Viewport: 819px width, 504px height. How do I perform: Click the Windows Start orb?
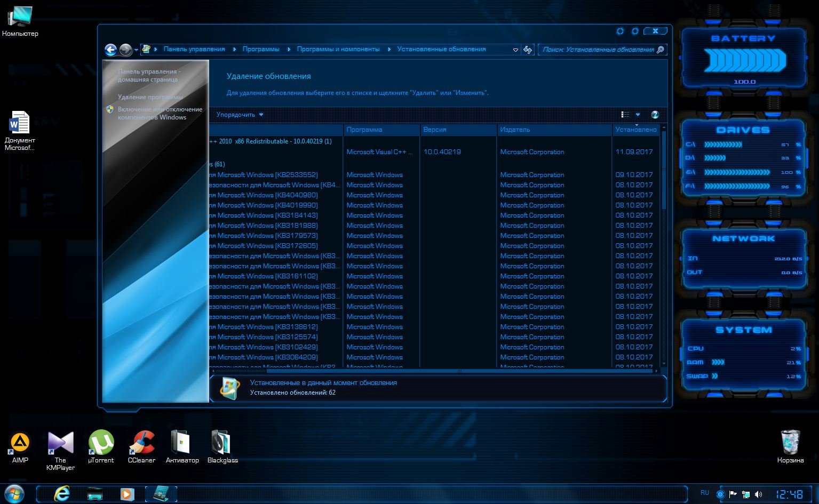14,494
